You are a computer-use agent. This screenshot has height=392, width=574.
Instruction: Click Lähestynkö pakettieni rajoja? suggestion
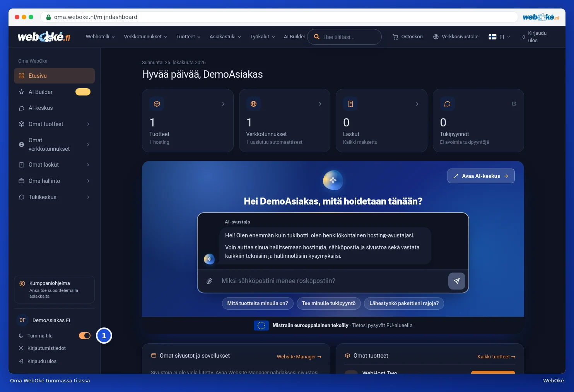click(x=404, y=303)
